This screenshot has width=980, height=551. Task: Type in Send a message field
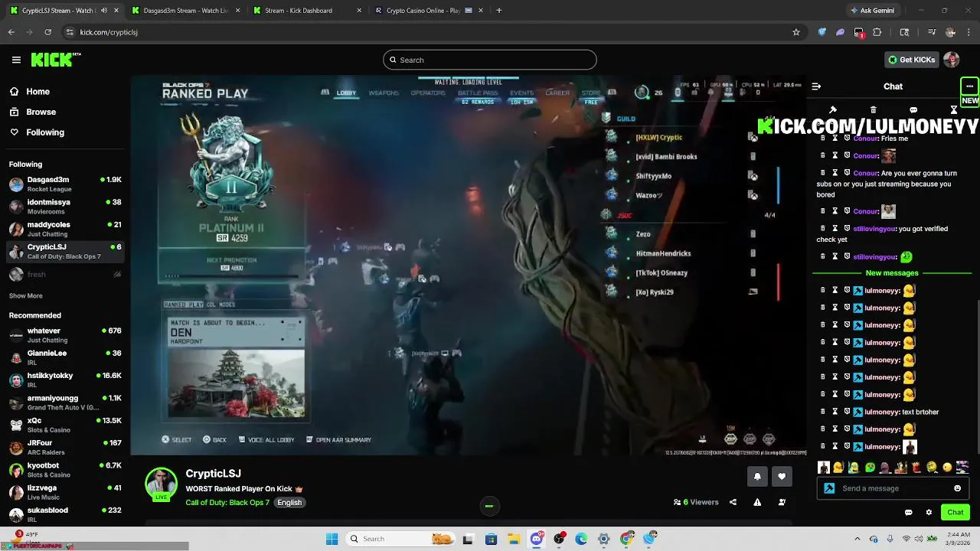pos(894,488)
